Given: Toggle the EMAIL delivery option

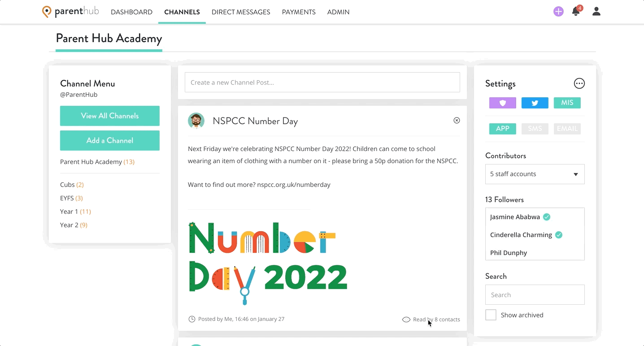Looking at the screenshot, I should click(x=567, y=129).
